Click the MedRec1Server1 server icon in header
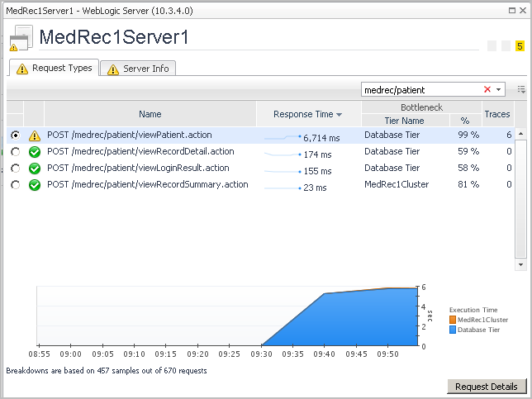 click(21, 39)
